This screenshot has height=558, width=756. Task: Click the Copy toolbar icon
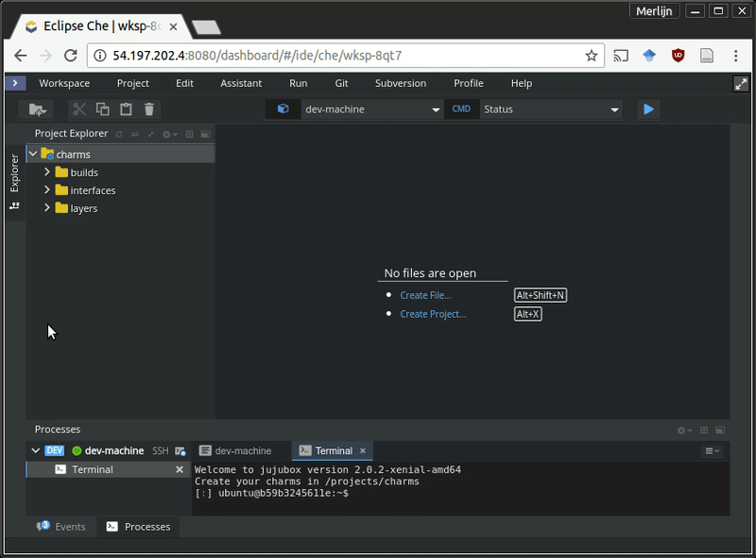pos(103,109)
